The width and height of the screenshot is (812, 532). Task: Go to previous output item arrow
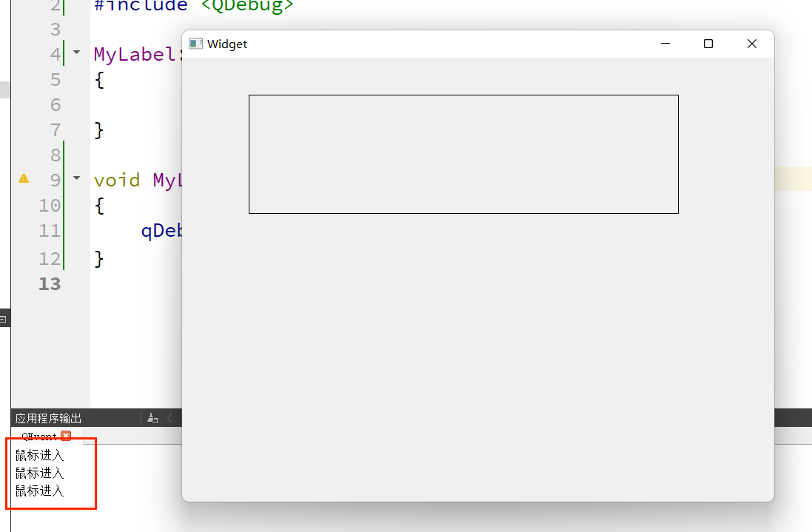[x=170, y=418]
